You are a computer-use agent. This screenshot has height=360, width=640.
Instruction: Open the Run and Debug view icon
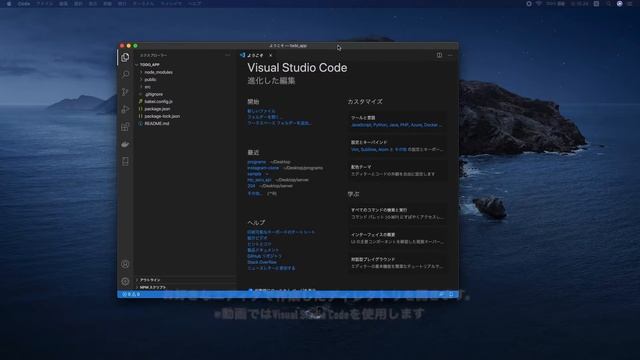point(125,109)
